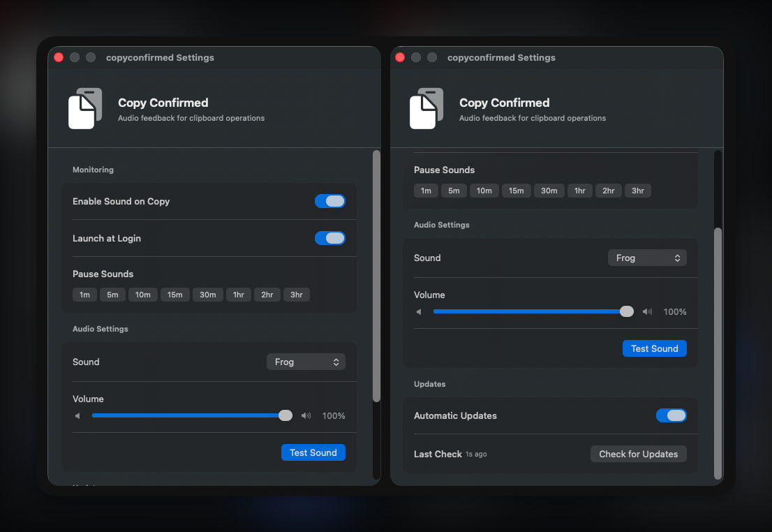This screenshot has width=772, height=532.
Task: Click high-volume speaker icon in right window
Action: click(648, 312)
